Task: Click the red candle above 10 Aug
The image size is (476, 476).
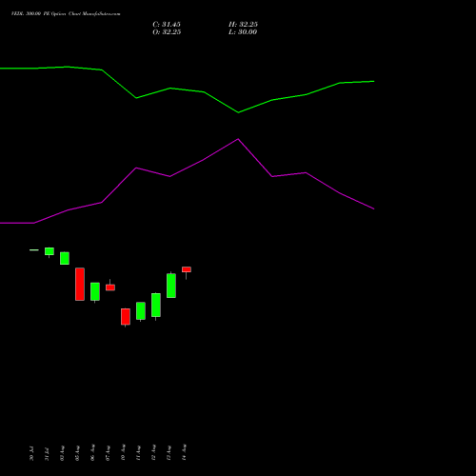Action: click(x=126, y=317)
